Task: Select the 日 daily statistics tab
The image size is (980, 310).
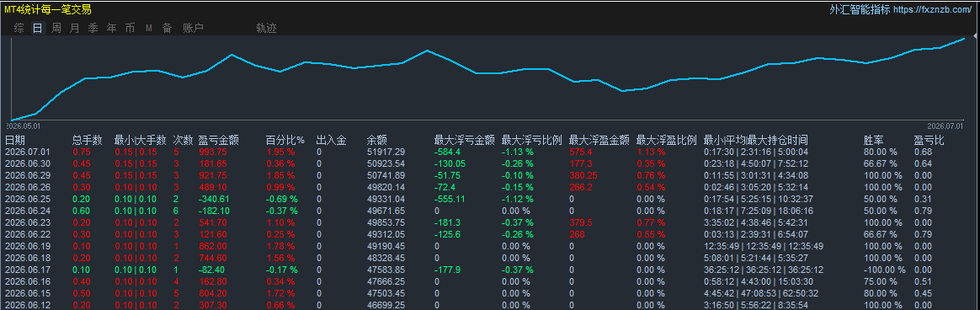Action: pos(38,28)
